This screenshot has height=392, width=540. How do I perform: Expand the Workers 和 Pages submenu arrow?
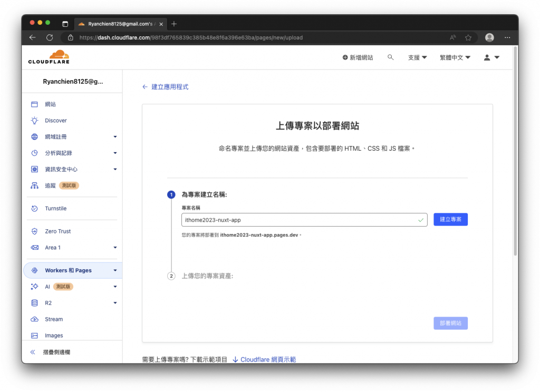(115, 270)
